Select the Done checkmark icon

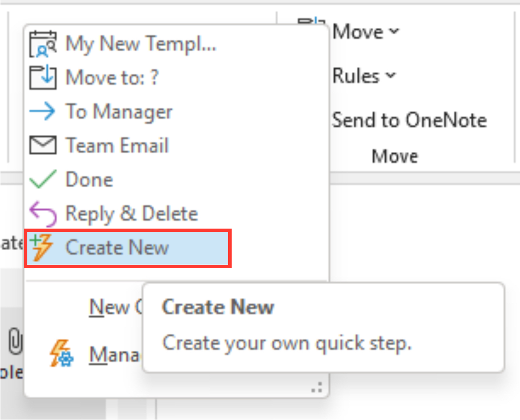(42, 179)
